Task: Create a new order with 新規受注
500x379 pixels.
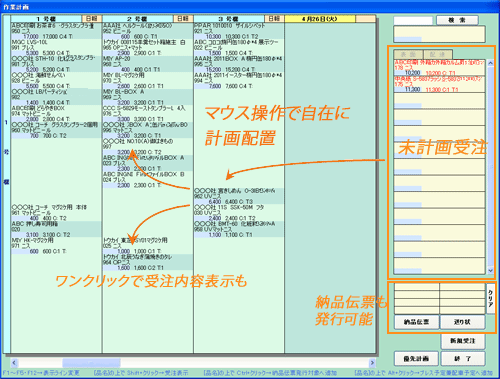Action: pyautogui.click(x=463, y=341)
